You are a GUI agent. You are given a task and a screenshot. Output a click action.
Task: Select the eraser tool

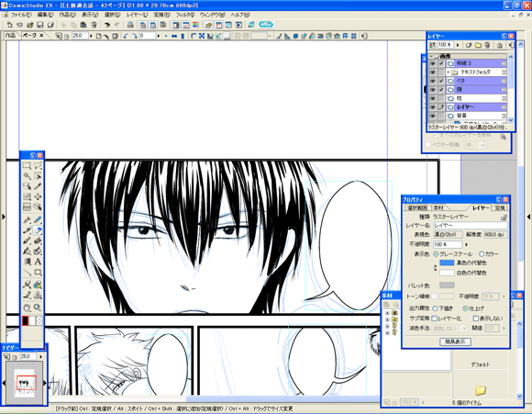pyautogui.click(x=38, y=230)
